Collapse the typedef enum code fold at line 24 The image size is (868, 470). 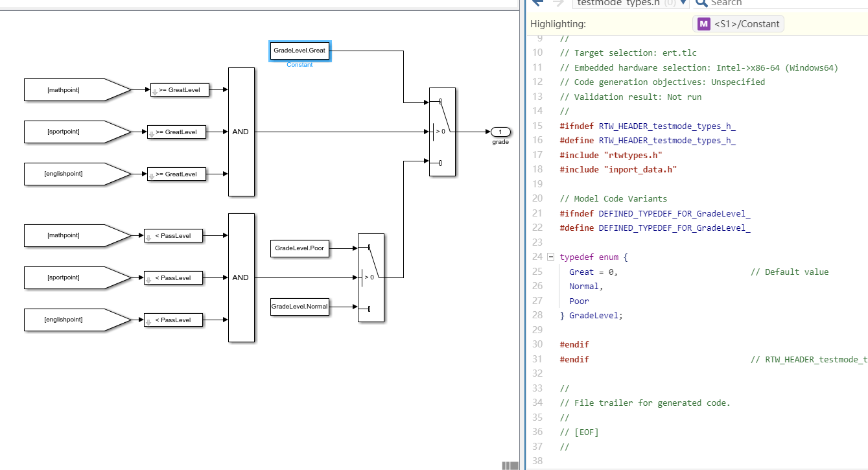[550, 257]
